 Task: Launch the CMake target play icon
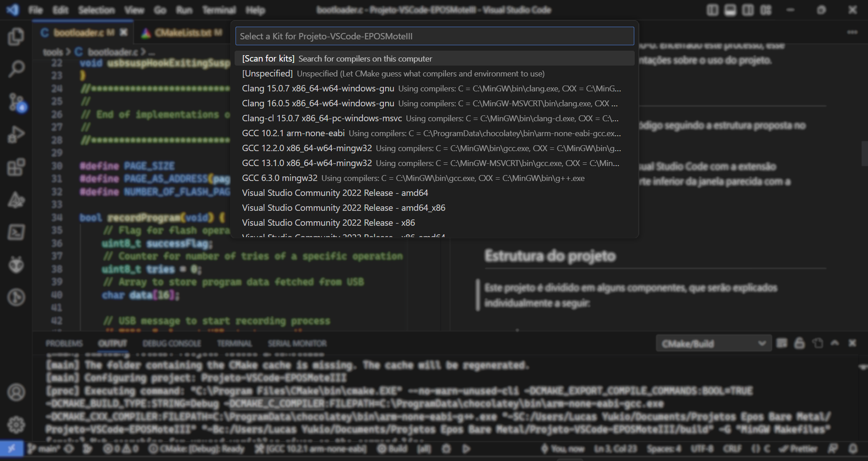tap(467, 449)
